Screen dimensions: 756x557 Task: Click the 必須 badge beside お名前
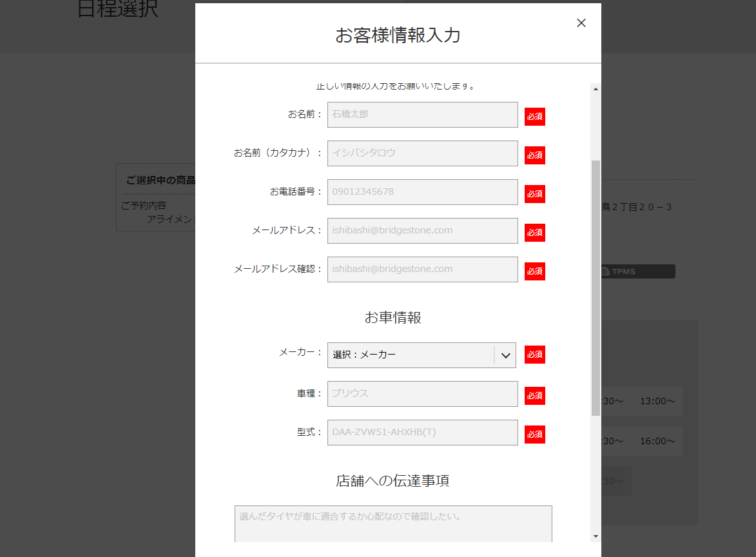534,117
